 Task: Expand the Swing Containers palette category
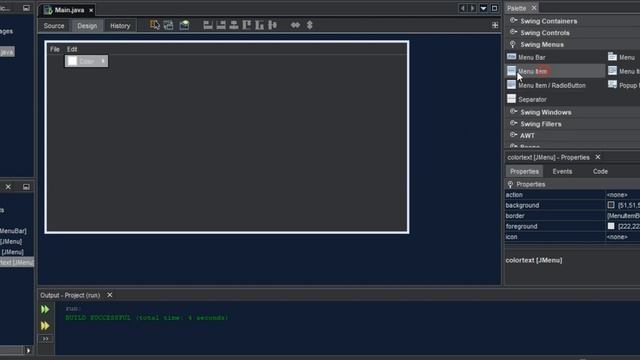(x=513, y=20)
